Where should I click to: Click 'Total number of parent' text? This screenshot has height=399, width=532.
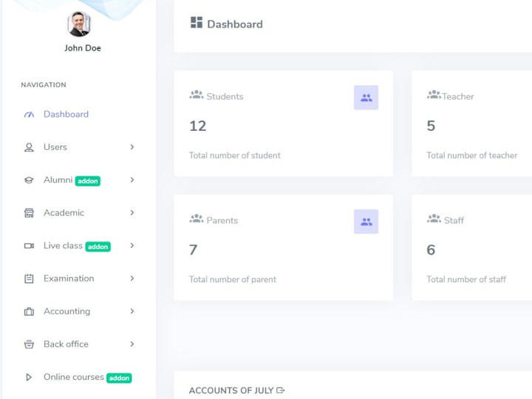(x=233, y=279)
